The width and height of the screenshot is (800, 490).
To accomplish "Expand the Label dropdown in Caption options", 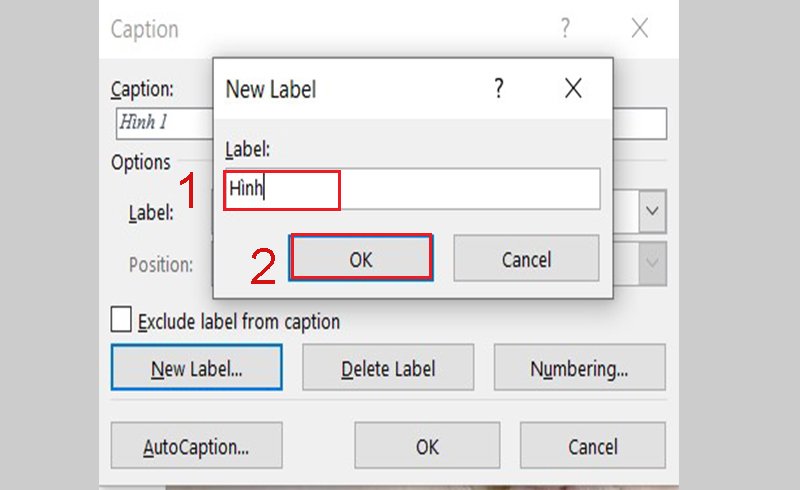I will [652, 211].
